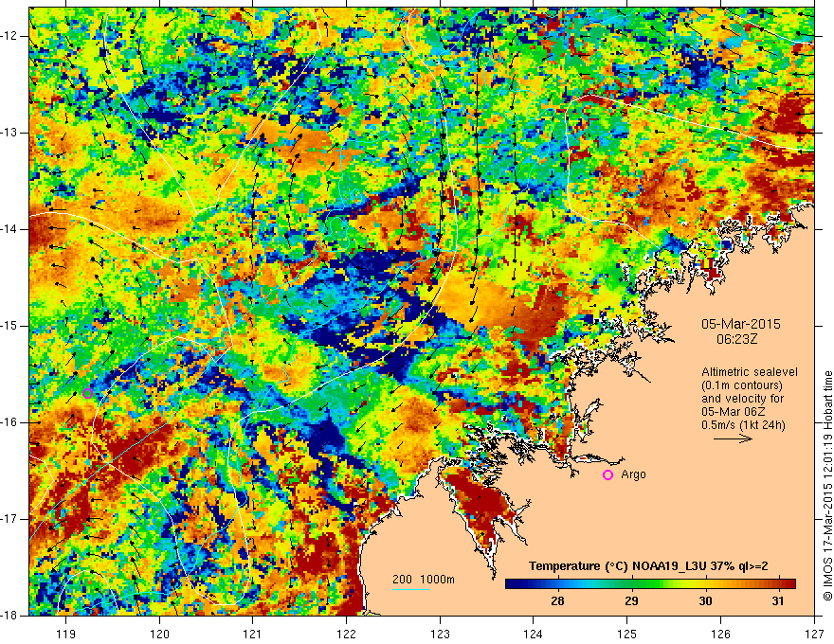
Task: Click the 06:23Z time text
Action: pyautogui.click(x=736, y=339)
